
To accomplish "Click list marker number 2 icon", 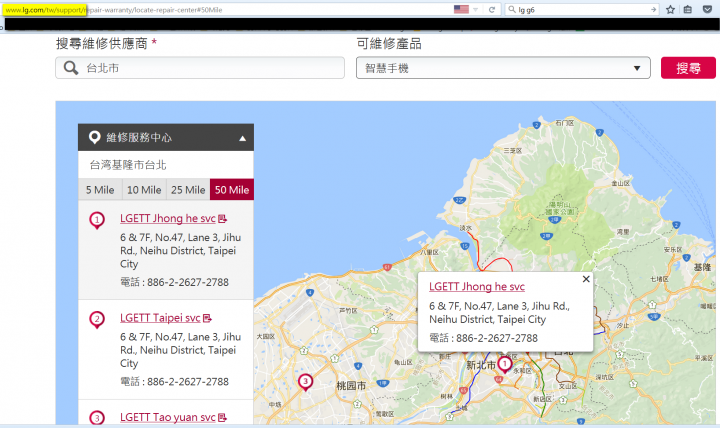I will pos(97,320).
